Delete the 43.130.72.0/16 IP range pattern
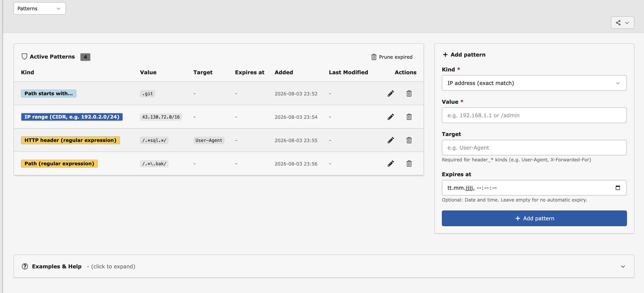The height and width of the screenshot is (293, 644). [409, 117]
